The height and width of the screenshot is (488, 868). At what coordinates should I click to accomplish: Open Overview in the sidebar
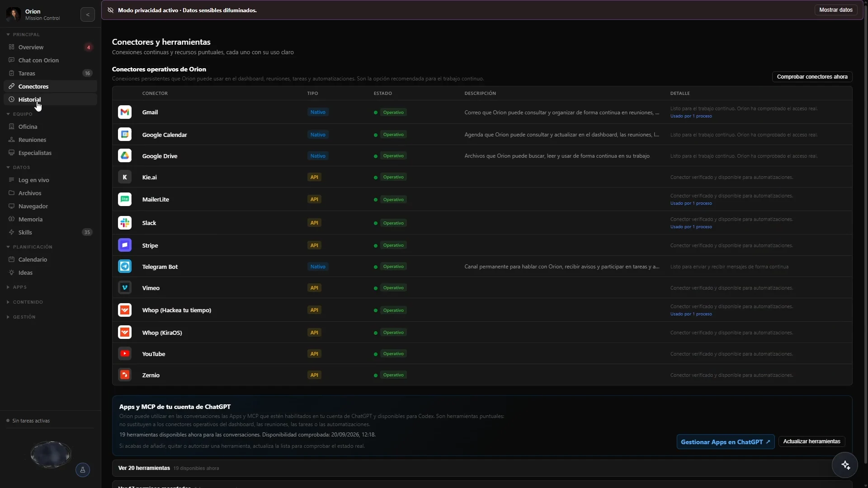coord(50,47)
